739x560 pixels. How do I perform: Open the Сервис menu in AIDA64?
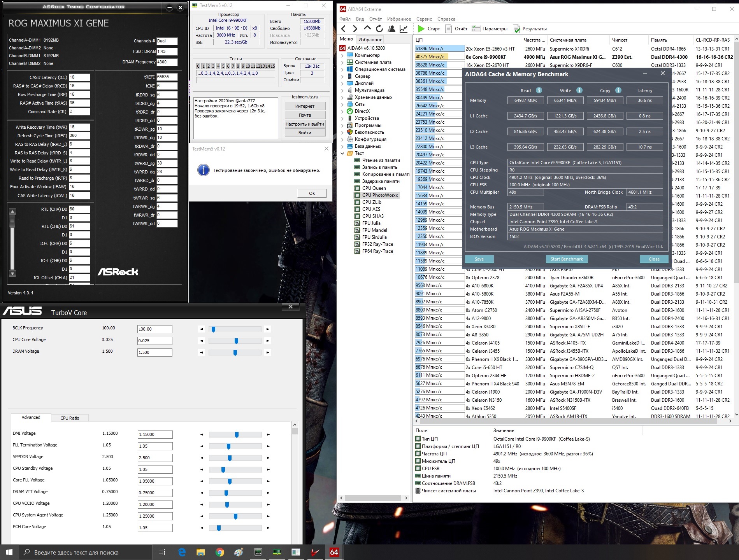click(424, 19)
